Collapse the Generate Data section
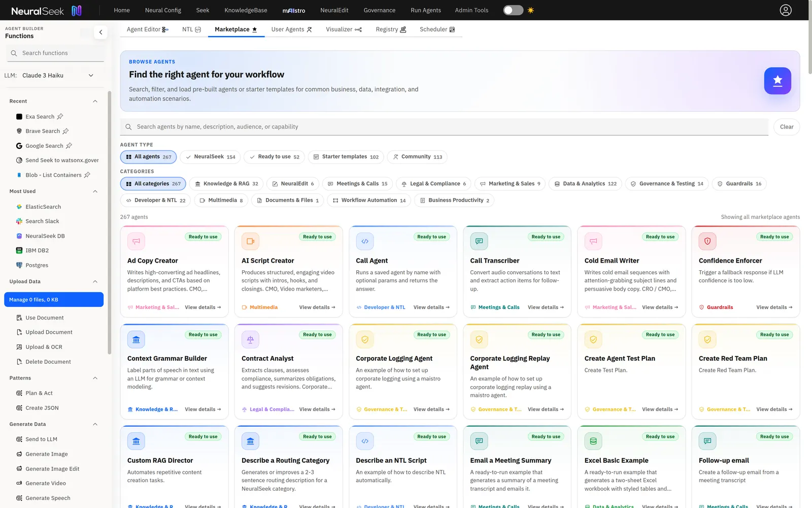Screen dimensions: 812x508 95,424
